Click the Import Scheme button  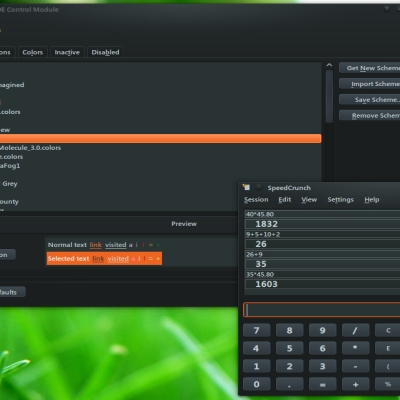pos(370,84)
